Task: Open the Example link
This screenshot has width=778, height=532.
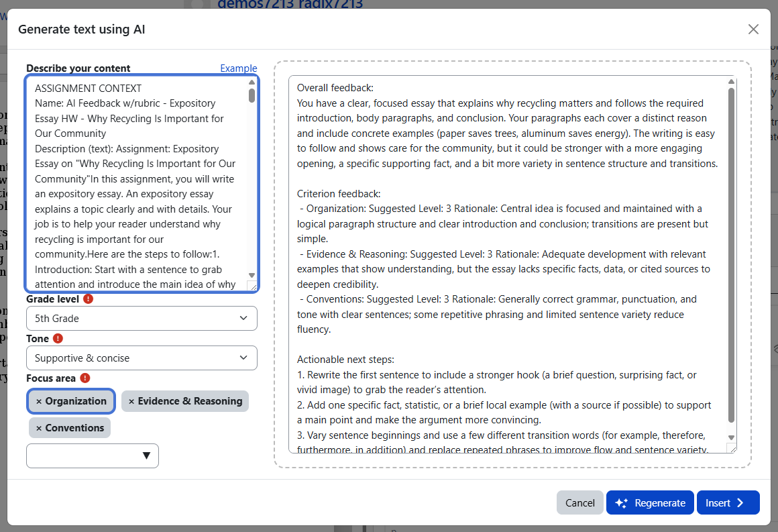Action: coord(238,68)
